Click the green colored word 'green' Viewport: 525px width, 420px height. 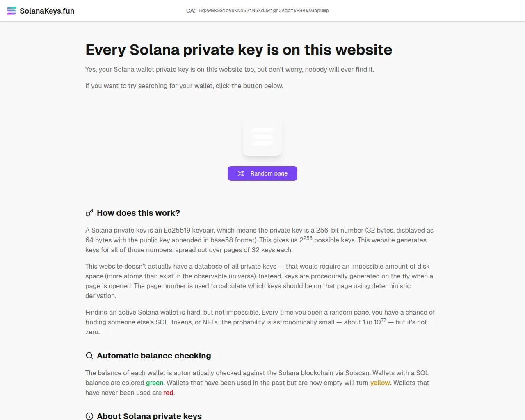[155, 383]
